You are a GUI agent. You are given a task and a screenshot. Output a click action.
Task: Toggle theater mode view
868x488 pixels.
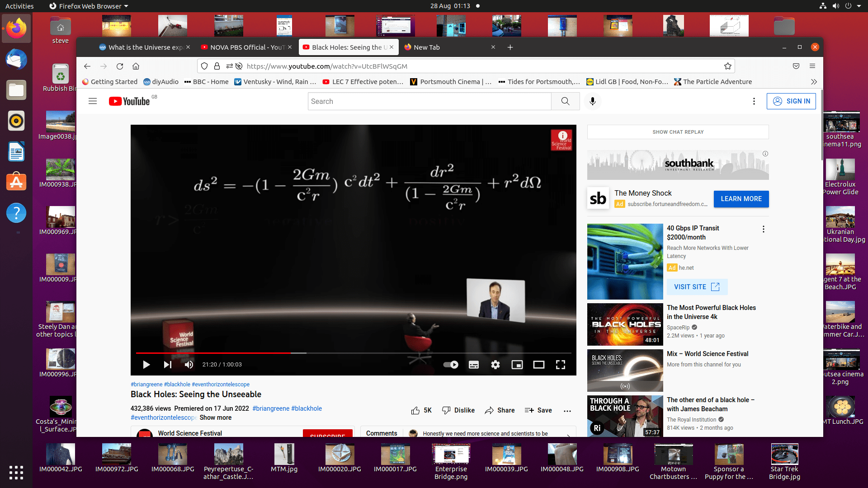point(539,365)
